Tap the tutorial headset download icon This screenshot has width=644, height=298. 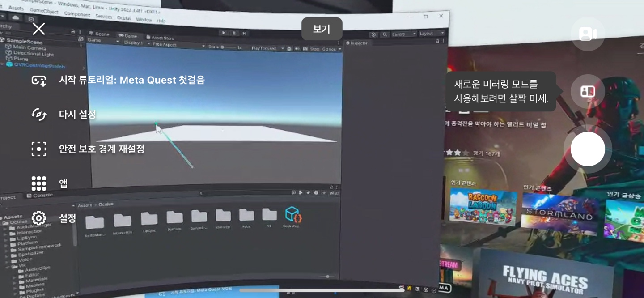tap(39, 80)
